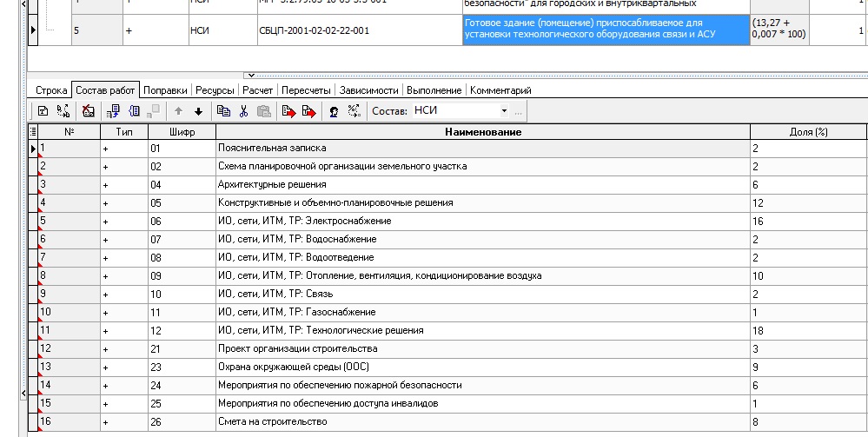Click the Copy icon in works toolbar
The width and height of the screenshot is (868, 437).
tap(223, 111)
